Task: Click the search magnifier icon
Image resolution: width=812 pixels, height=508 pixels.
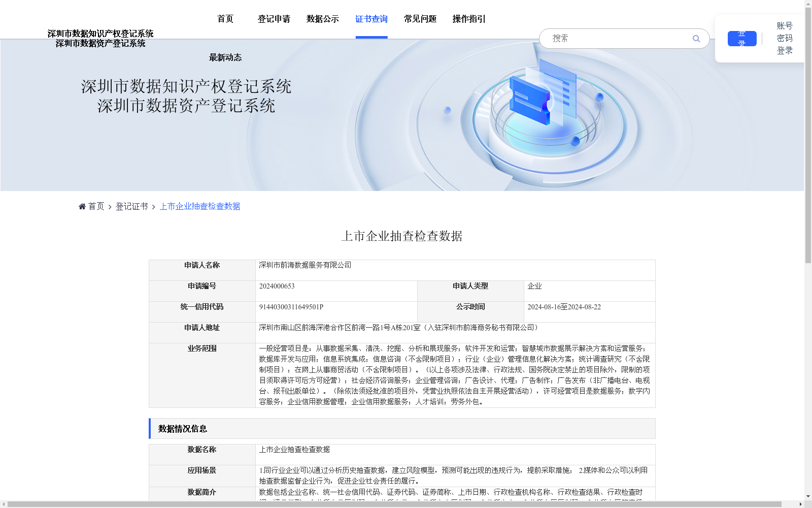Action: click(x=696, y=39)
